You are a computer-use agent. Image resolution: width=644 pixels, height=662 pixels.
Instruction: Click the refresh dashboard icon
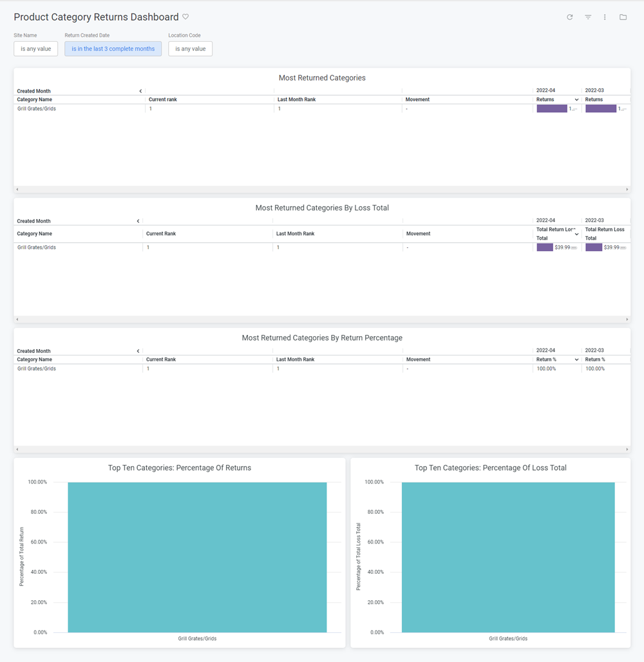pos(569,17)
